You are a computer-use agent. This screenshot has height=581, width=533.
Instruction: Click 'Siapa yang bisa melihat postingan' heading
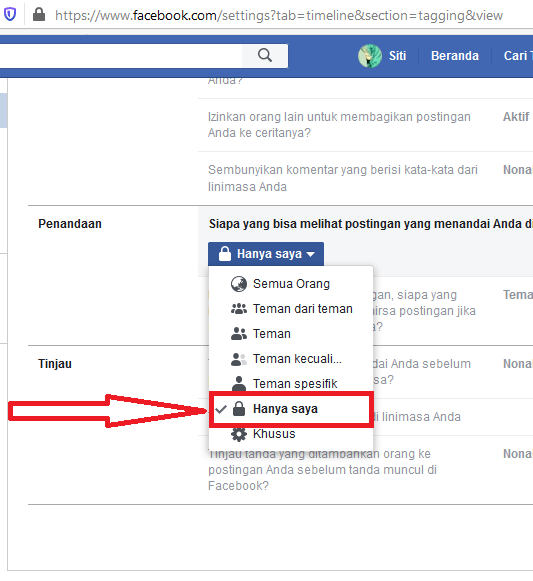pyautogui.click(x=371, y=224)
